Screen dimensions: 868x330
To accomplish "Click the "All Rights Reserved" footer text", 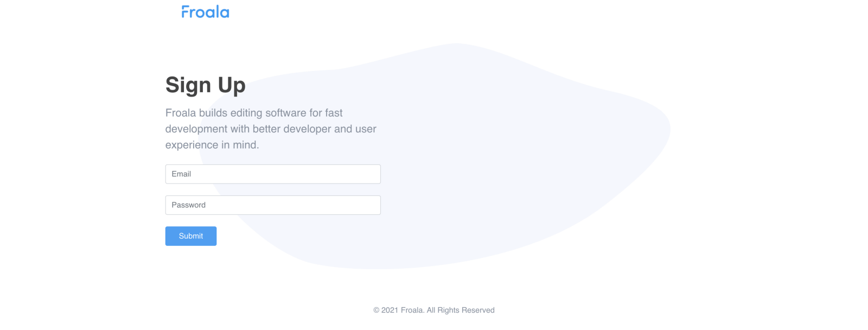I will point(461,310).
